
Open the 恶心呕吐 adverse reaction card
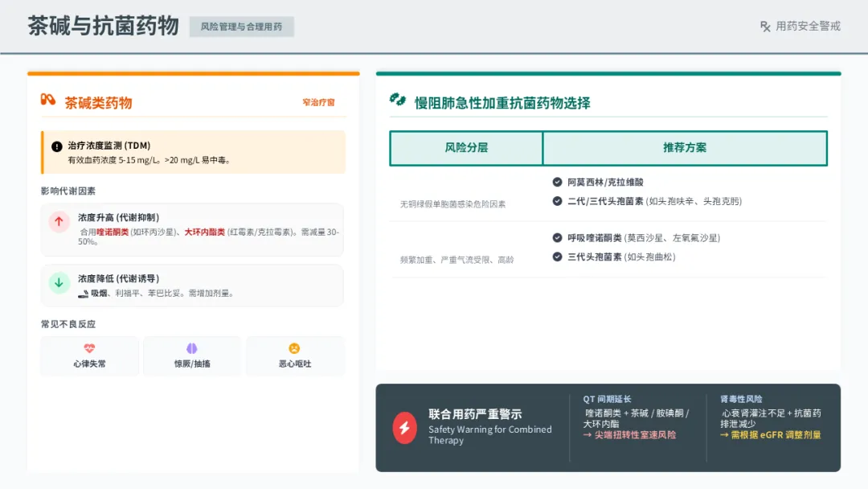tap(295, 356)
